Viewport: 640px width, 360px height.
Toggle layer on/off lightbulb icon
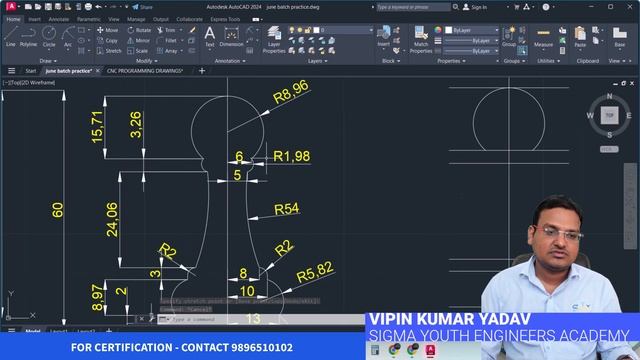click(x=291, y=30)
